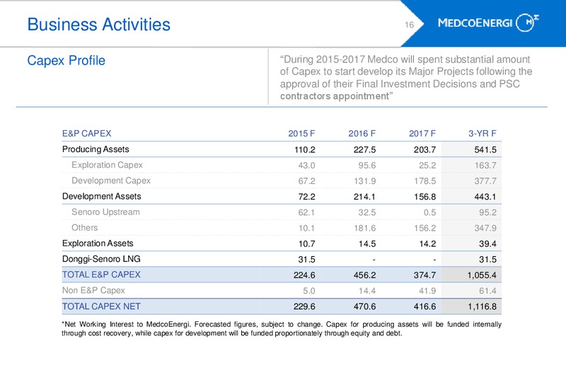Select the Development Assets row label
Screen dimensions: 566x392
(x=101, y=197)
